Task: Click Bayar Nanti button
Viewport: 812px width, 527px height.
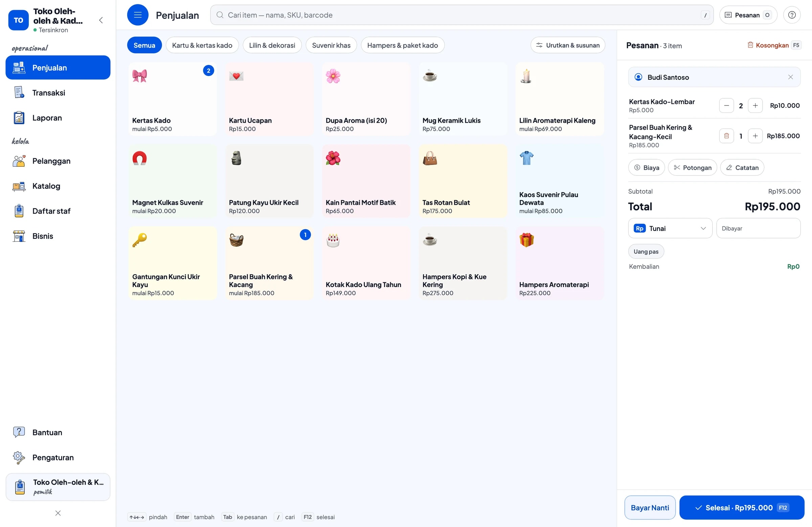Action: [650, 508]
